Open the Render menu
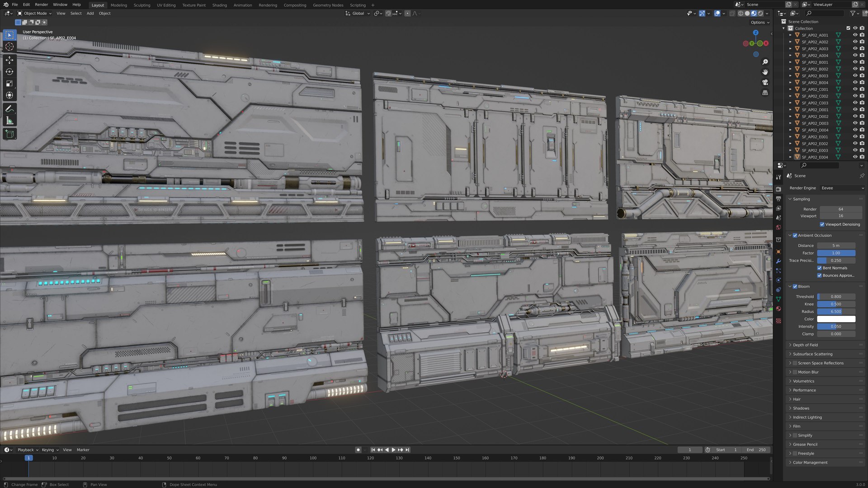This screenshot has width=868, height=488. [x=41, y=5]
